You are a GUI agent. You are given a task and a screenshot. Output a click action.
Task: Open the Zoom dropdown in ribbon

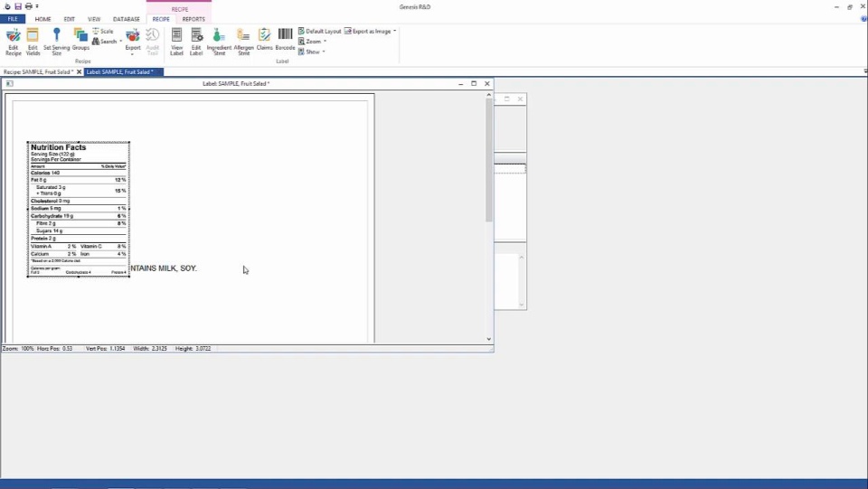tap(313, 42)
